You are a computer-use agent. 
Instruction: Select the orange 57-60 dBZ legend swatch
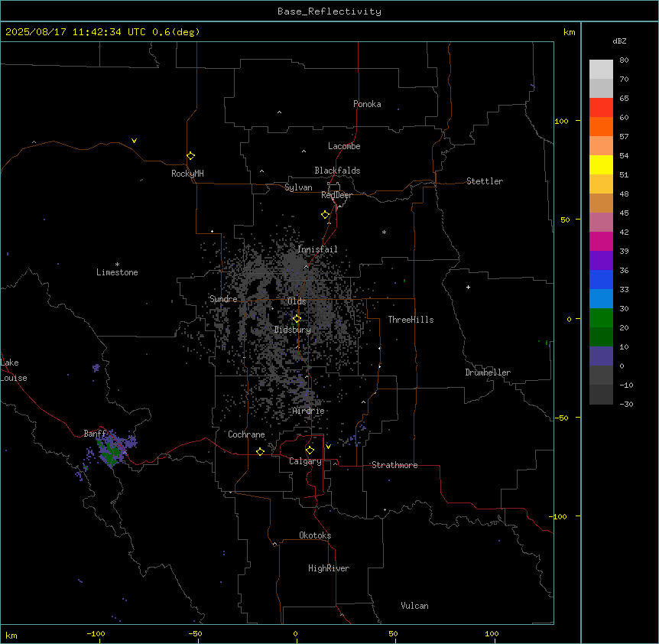click(x=601, y=126)
